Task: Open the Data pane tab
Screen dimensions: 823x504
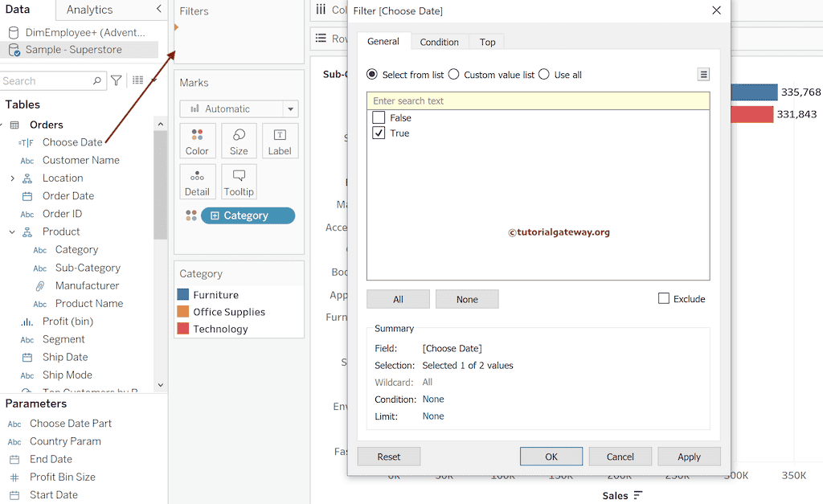Action: (18, 10)
